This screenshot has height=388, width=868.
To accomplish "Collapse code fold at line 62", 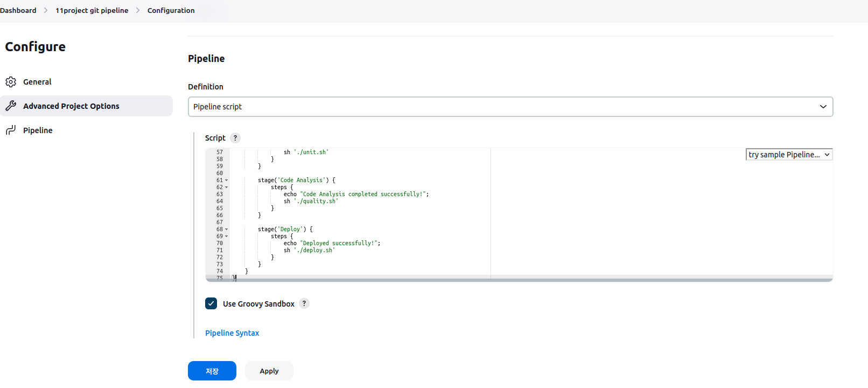I will [227, 188].
